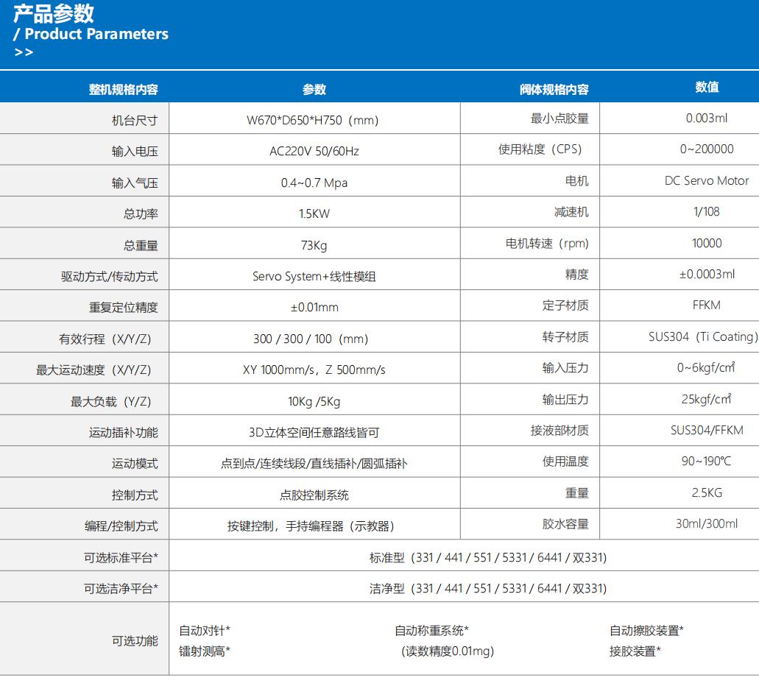Select the 10Kg /5Kg value
The width and height of the screenshot is (759, 700).
tap(314, 401)
